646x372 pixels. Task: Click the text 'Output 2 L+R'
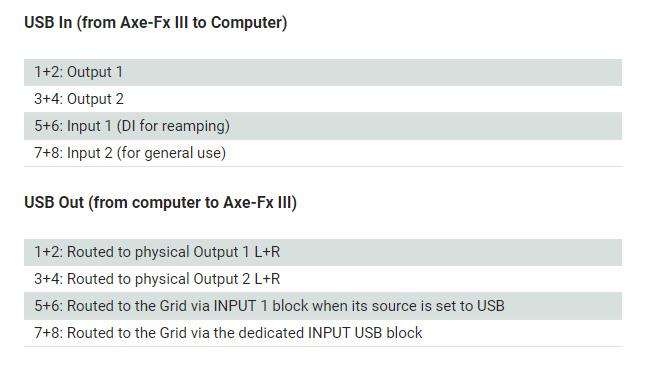237,279
